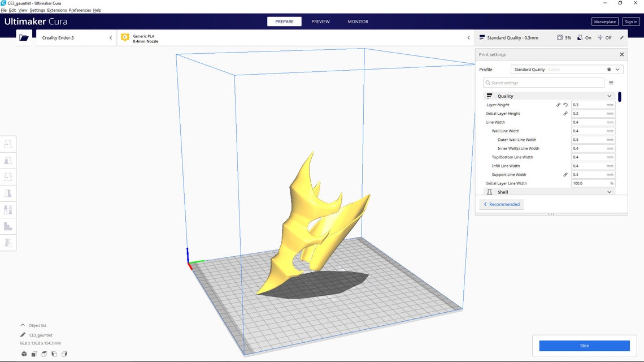Viewport: 644px width, 362px height.
Task: Click the print settings panel scrollbar
Action: (x=619, y=97)
